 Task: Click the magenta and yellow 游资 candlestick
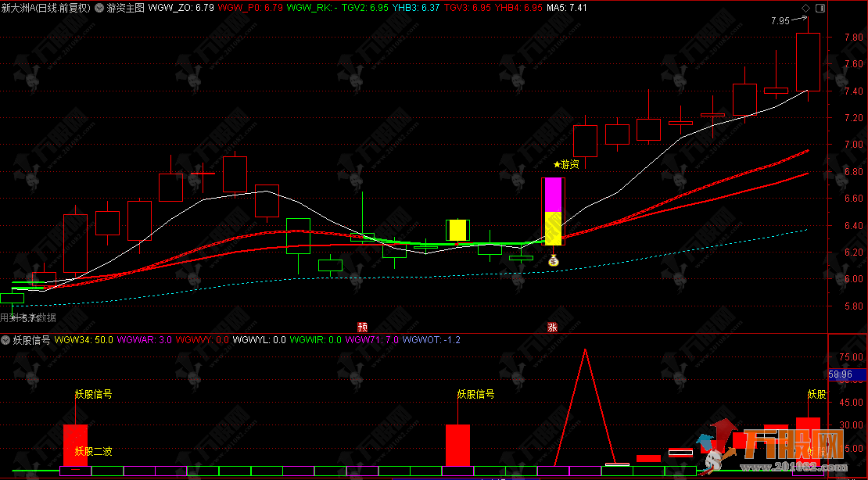pos(554,211)
